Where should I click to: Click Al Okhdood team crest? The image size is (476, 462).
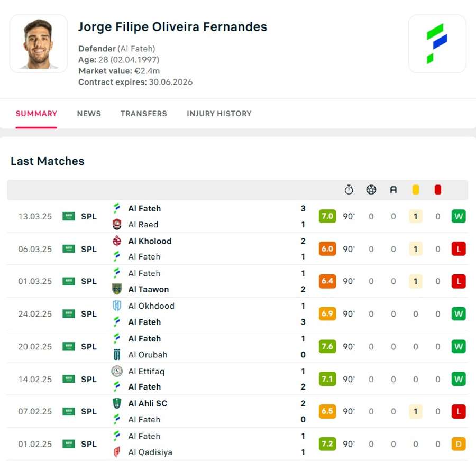(x=117, y=306)
